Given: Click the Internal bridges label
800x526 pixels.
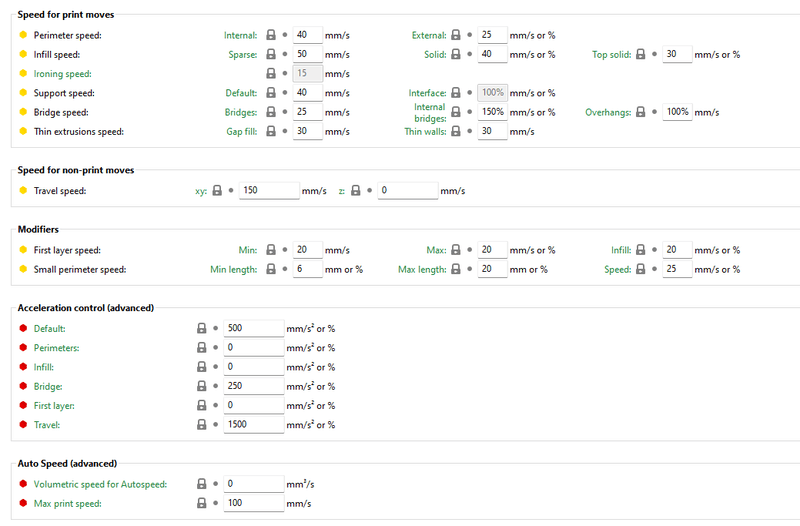Looking at the screenshot, I should pyautogui.click(x=430, y=112).
